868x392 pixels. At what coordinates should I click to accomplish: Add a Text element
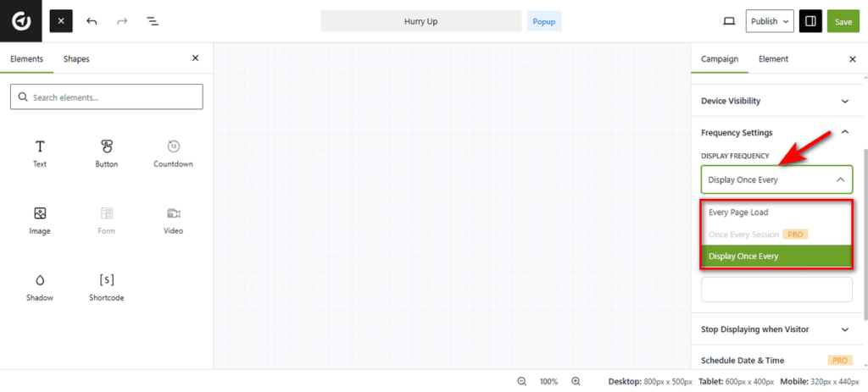point(40,153)
